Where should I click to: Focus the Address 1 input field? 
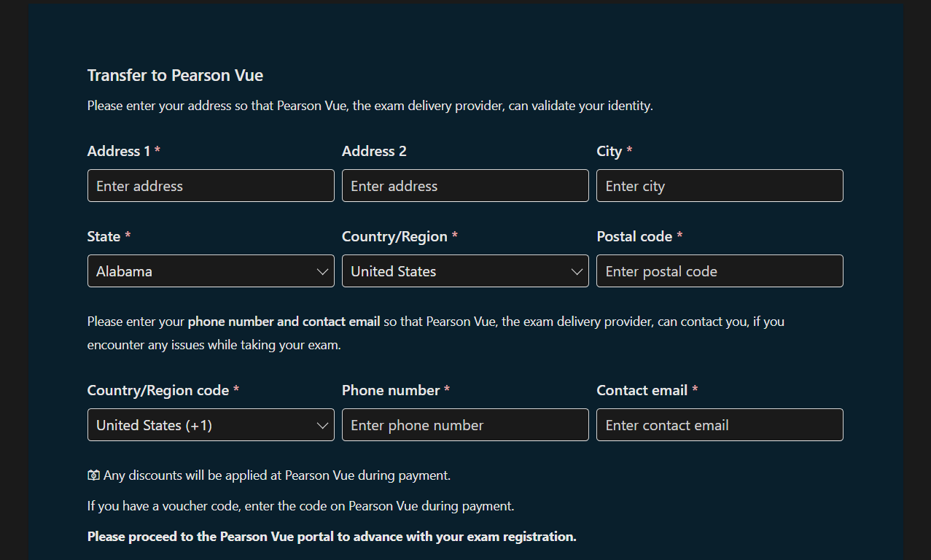211,186
